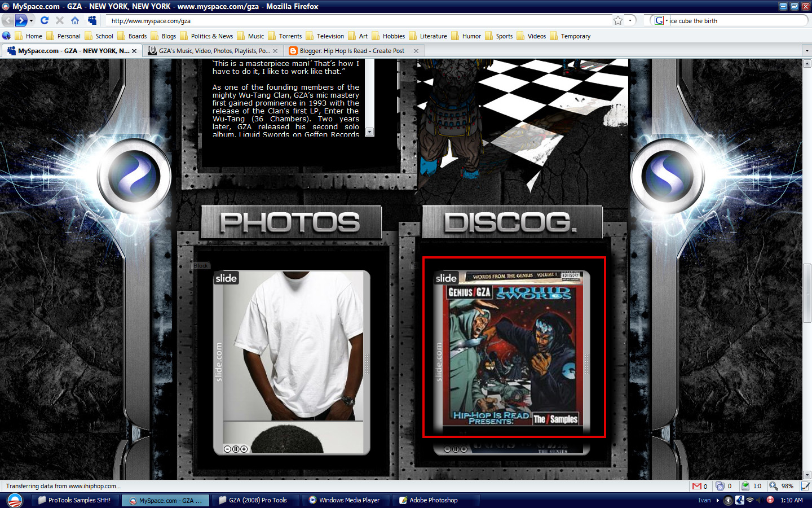812x508 pixels.
Task: Open the Home bookmark folder
Action: pos(29,36)
